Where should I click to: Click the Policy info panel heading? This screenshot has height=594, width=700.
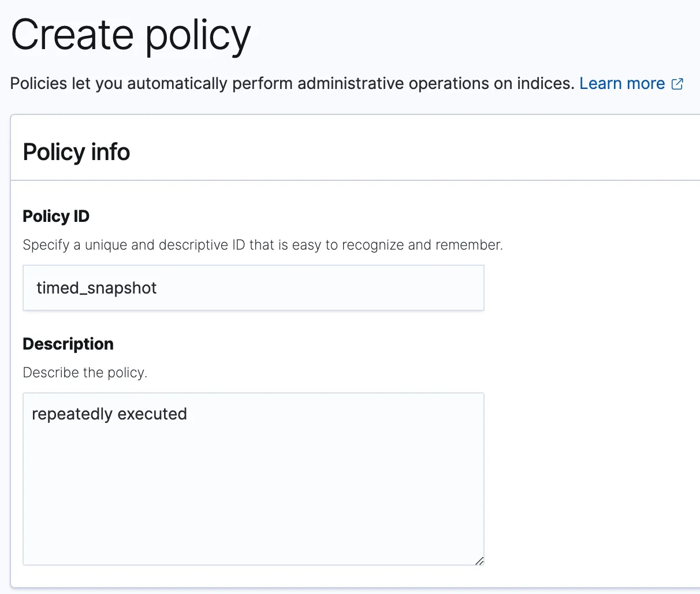(x=76, y=152)
